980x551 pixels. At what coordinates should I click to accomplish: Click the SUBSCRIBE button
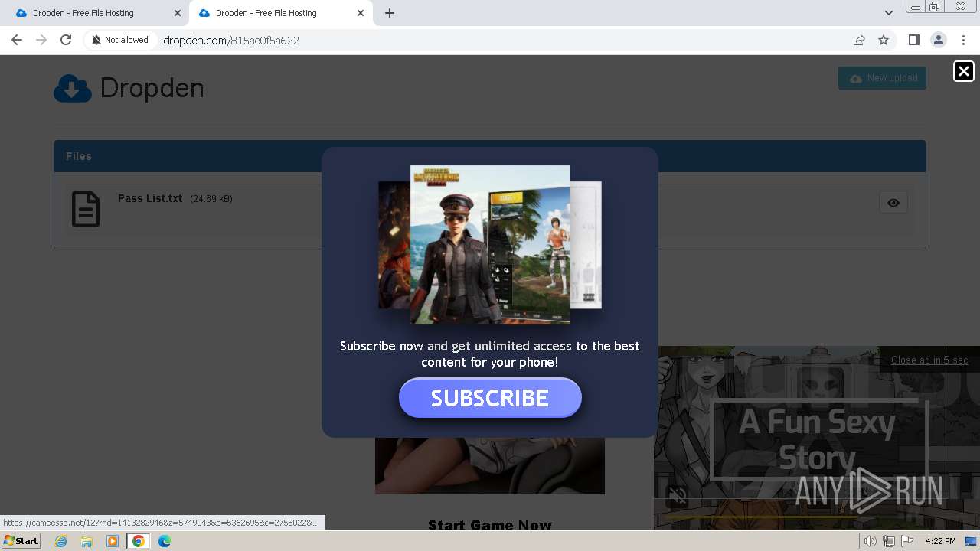[490, 398]
